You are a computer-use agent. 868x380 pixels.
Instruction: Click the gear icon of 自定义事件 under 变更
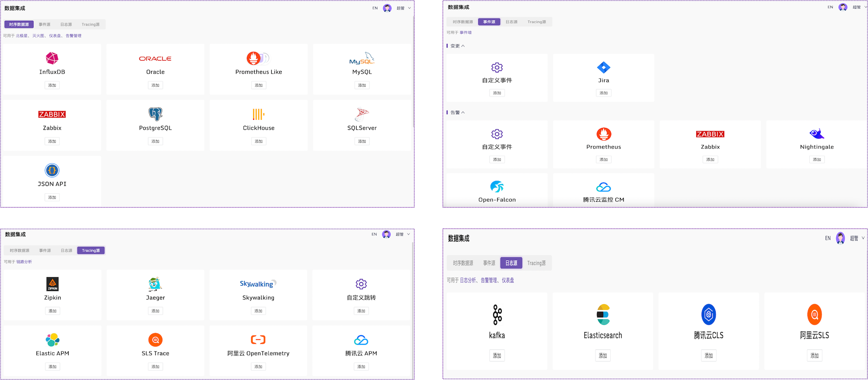click(x=497, y=67)
